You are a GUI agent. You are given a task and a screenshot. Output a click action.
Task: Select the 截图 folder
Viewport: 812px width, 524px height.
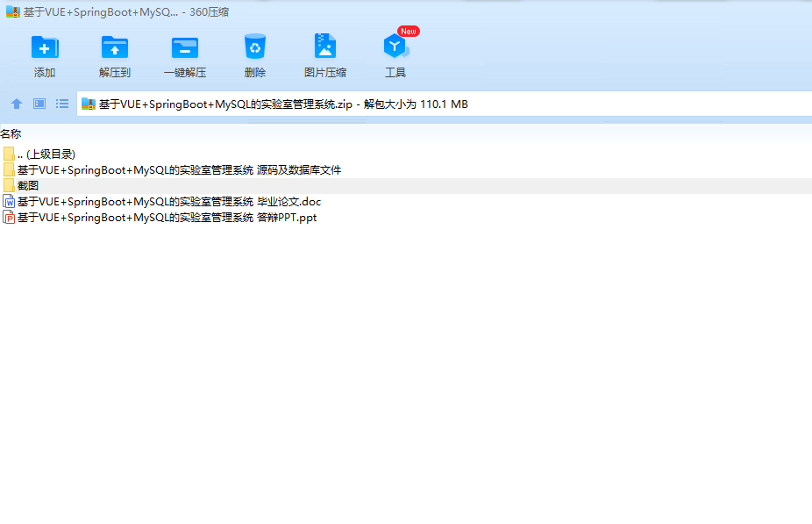point(406,185)
